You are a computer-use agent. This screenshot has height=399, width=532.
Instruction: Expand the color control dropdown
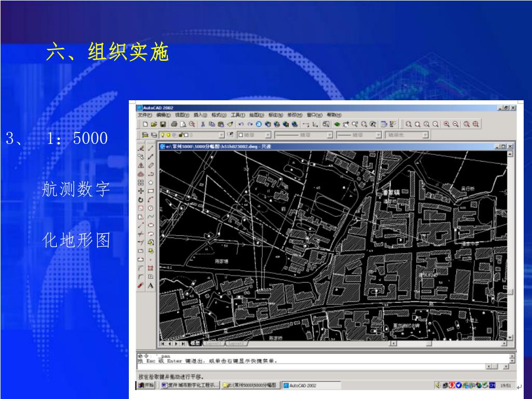[x=268, y=135]
